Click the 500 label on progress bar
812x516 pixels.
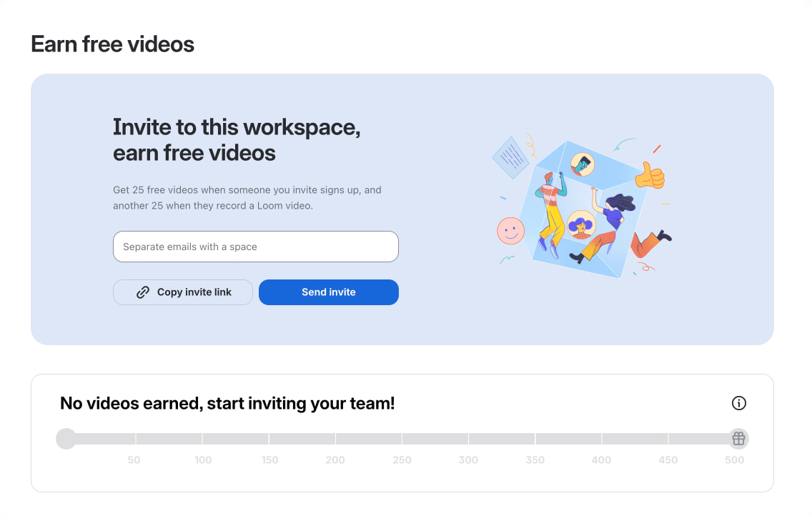(734, 460)
